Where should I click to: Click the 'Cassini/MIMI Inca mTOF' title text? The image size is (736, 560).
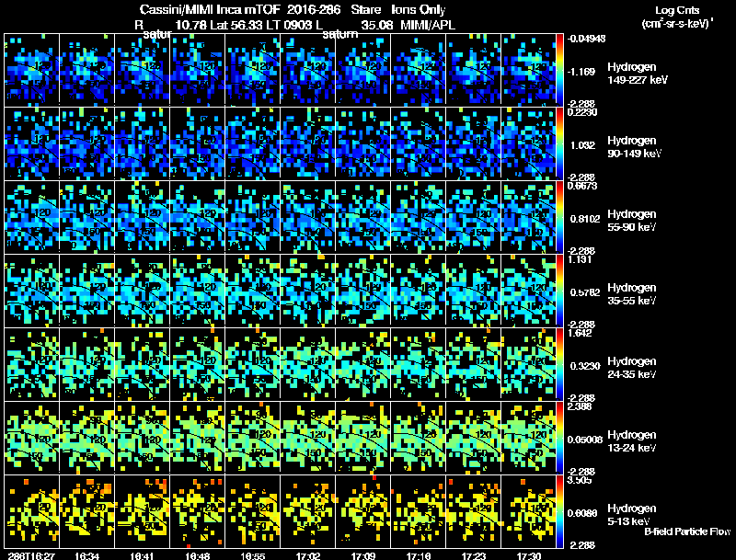pos(210,10)
